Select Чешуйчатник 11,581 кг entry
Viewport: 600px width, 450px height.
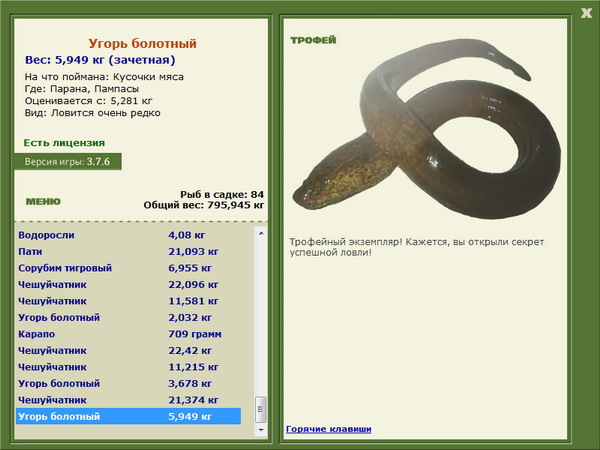click(x=129, y=301)
